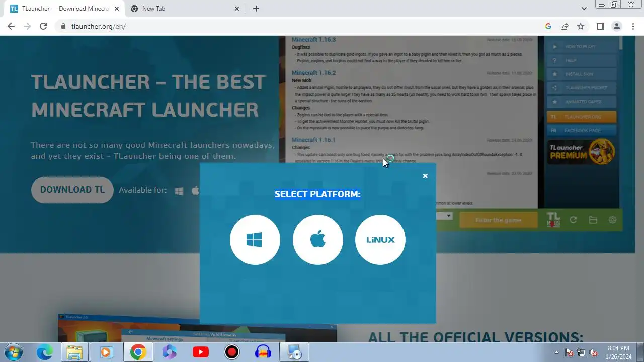Bookmark this page with the star
Viewport: 644px width, 362px height.
581,26
